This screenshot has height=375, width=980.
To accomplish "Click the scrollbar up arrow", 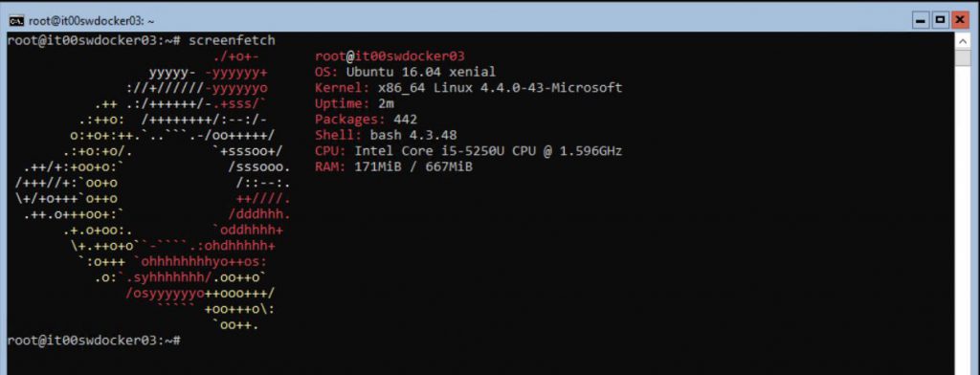I will [962, 40].
